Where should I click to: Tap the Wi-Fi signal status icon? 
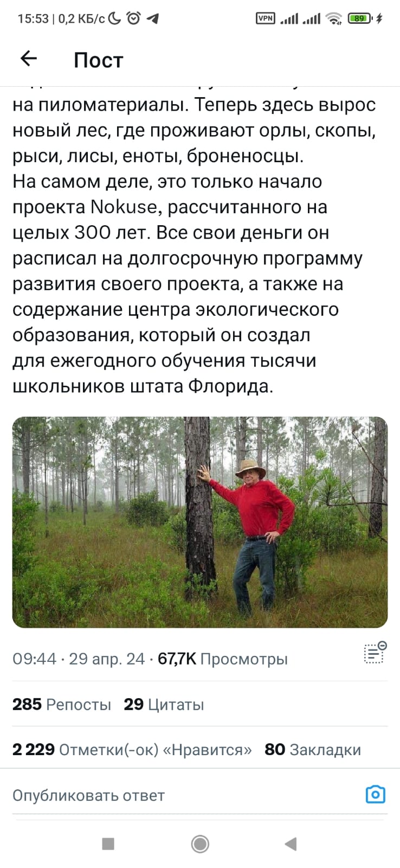[x=334, y=18]
